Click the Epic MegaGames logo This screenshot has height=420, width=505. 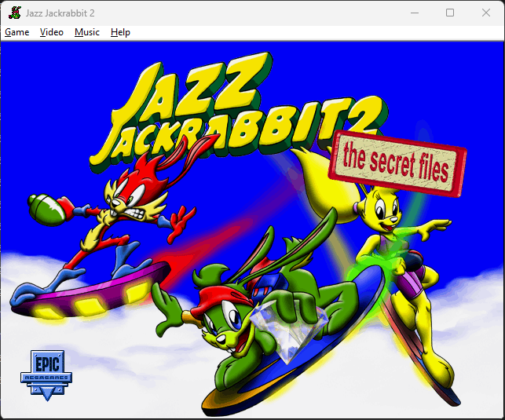(x=46, y=375)
